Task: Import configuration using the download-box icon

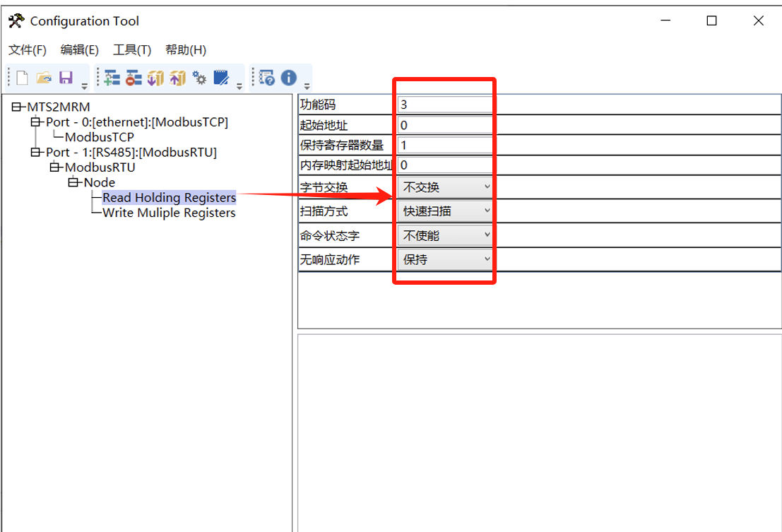Action: point(155,78)
